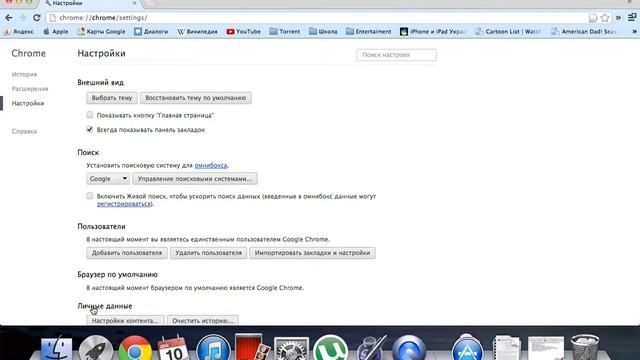Image resolution: width=640 pixels, height=360 pixels.
Task: Show more bookmarks via bookmarks bar chevron
Action: click(635, 31)
